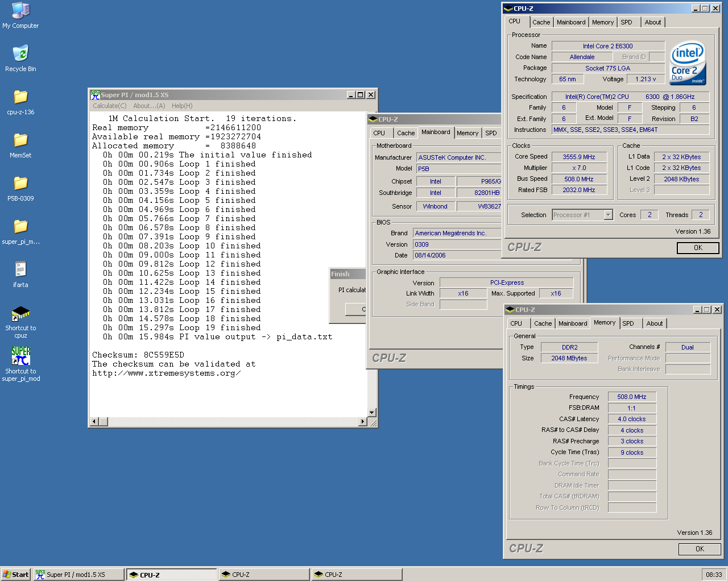
Task: Select Memory tab in the Mainboard CPU-Z window
Action: click(x=468, y=133)
